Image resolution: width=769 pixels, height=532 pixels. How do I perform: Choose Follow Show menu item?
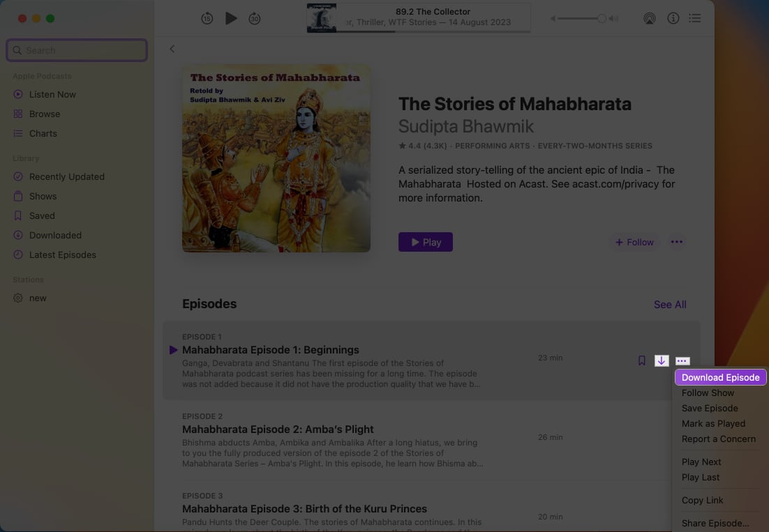tap(708, 393)
